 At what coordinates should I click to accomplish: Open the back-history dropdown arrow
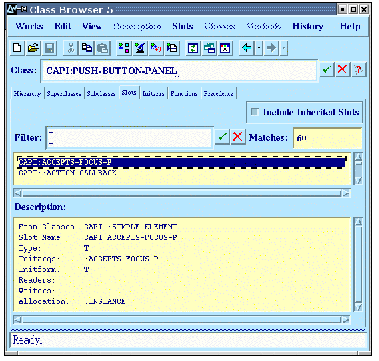pos(259,48)
